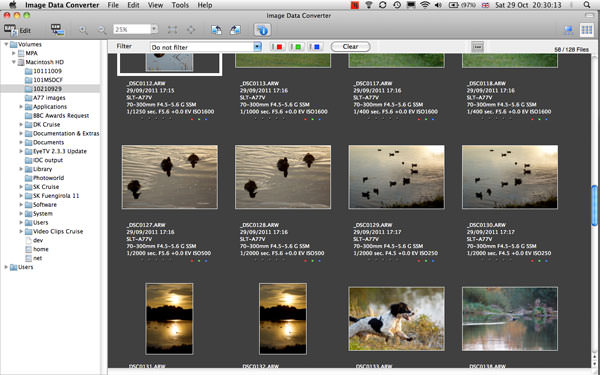Screen dimensions: 600x375
Task: Open Spotlight search in menu bar
Action: tap(587, 5)
